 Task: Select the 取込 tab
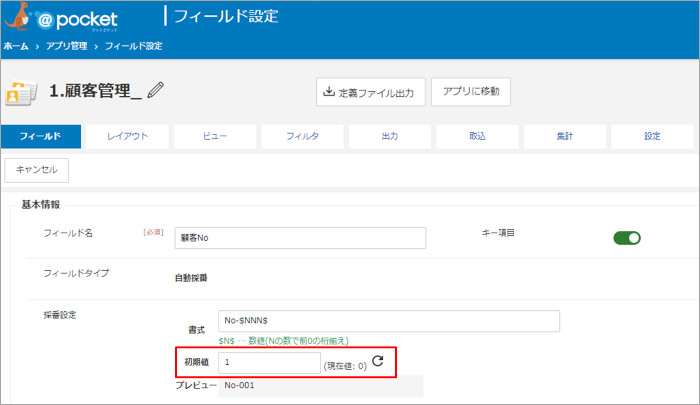tap(477, 136)
